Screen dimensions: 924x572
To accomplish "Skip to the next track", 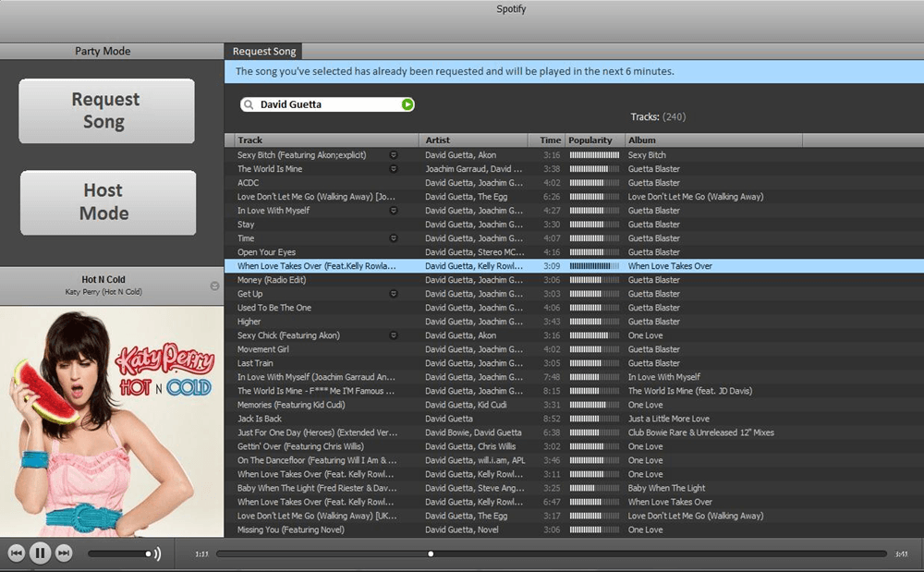I will [x=64, y=554].
